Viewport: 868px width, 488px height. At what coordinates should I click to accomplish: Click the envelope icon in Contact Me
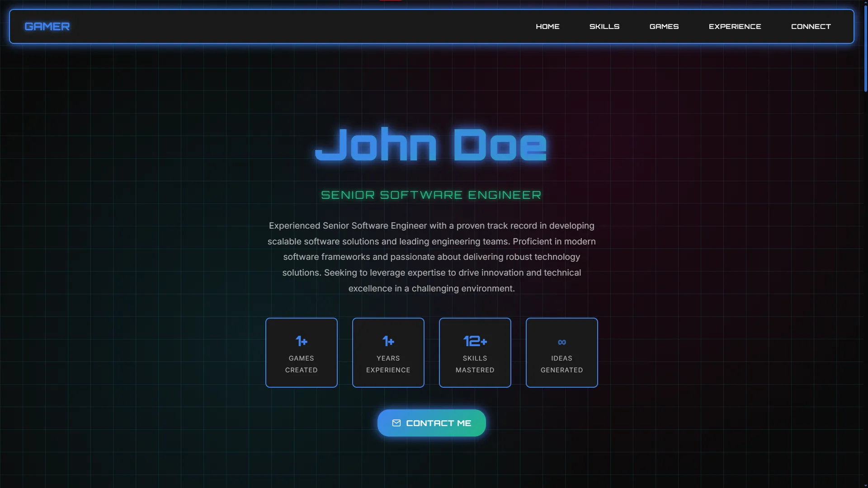click(x=396, y=423)
